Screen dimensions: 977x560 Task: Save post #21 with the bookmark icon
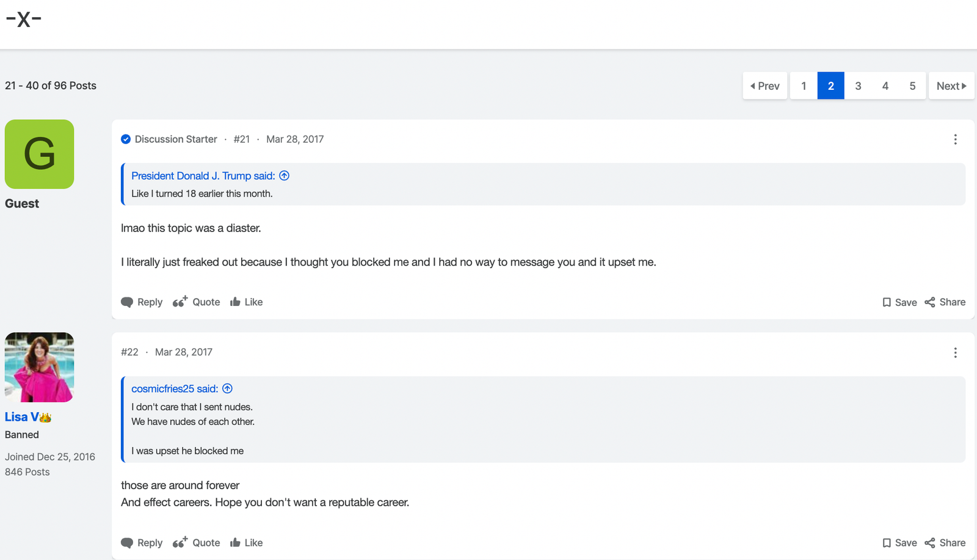point(887,302)
